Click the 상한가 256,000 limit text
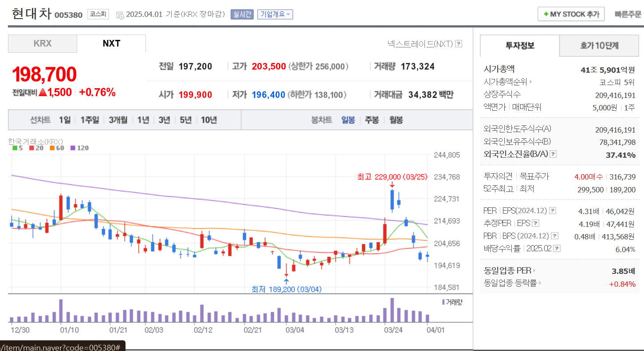Image resolution: width=644 pixels, height=351 pixels. (318, 66)
